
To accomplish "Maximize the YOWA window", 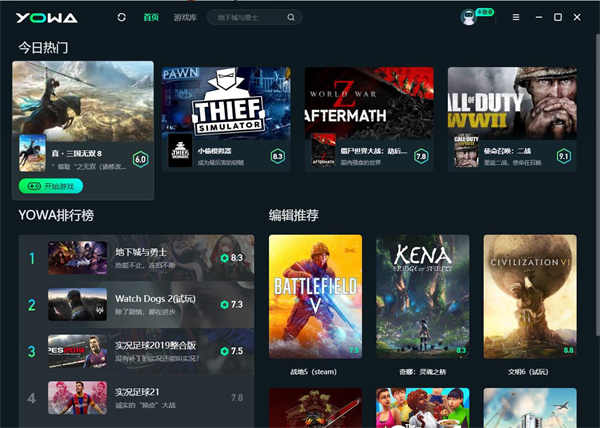I will coord(558,17).
